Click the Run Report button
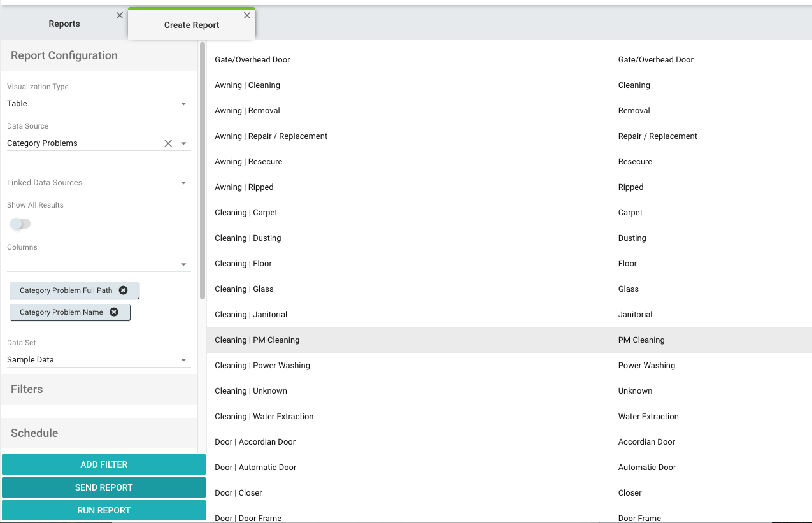 click(x=104, y=510)
